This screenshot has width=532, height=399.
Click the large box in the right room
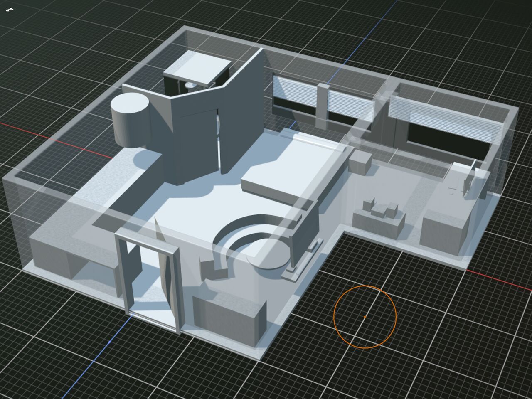pos(445,231)
